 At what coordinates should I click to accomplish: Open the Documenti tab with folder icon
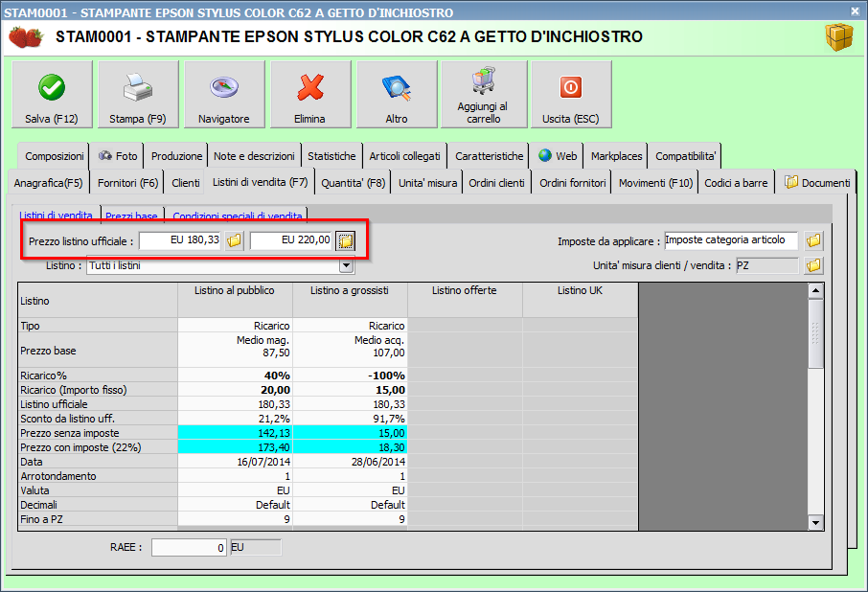[816, 183]
